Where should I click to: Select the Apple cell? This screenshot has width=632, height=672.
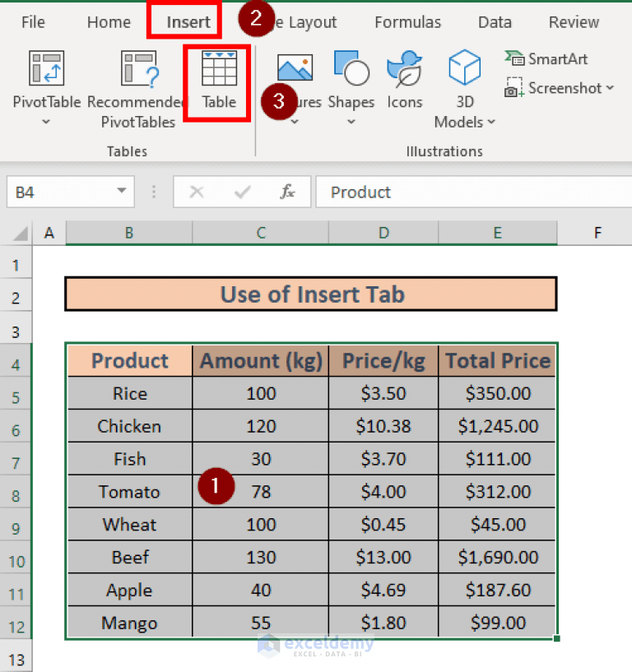(x=130, y=590)
